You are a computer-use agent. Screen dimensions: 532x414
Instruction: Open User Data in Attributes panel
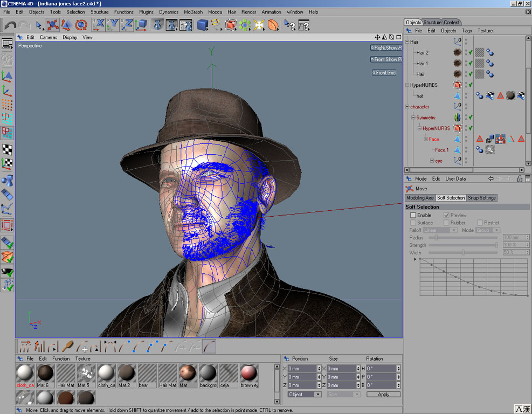[x=455, y=179]
